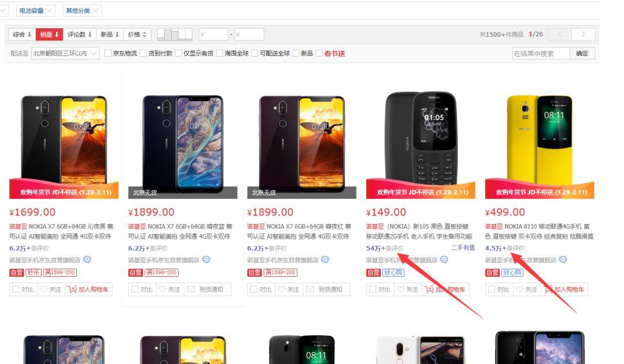This screenshot has width=624, height=364.
Task: Check the 京东物流 filter checkbox
Action: 108,53
